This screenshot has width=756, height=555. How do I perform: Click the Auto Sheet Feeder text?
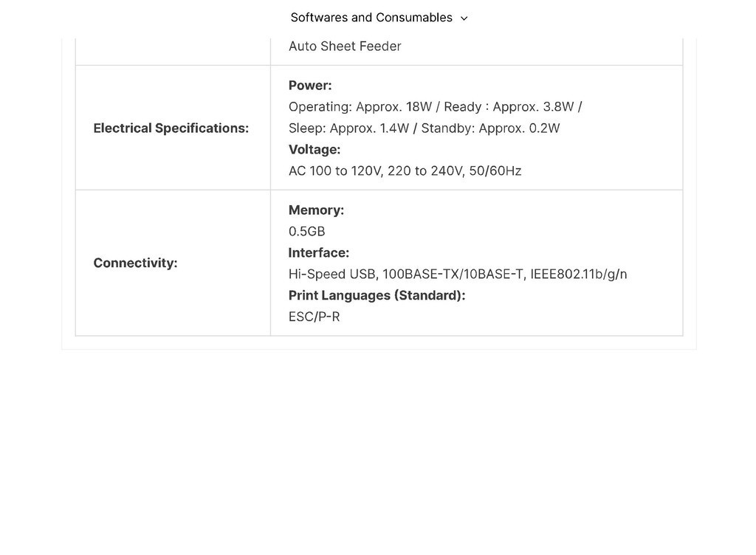pyautogui.click(x=345, y=46)
